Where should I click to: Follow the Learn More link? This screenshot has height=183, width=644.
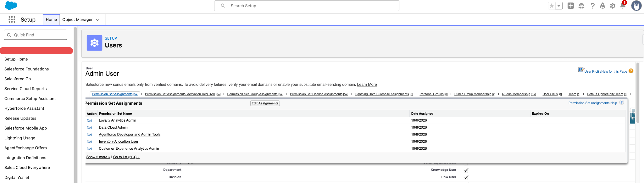coord(367,85)
